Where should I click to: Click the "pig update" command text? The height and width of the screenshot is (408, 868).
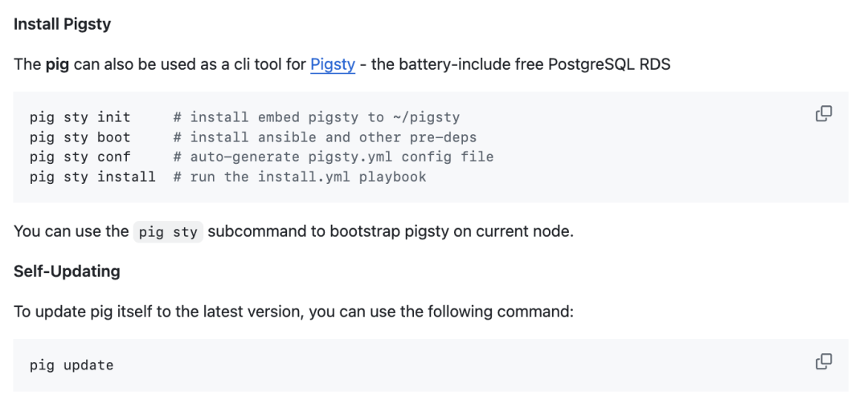tap(72, 365)
